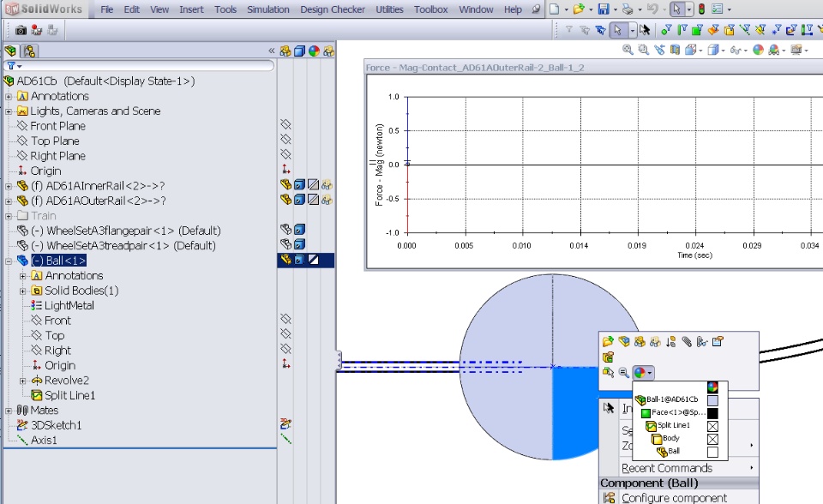823x504 pixels.
Task: Click the Previous View icon
Action: (659, 50)
